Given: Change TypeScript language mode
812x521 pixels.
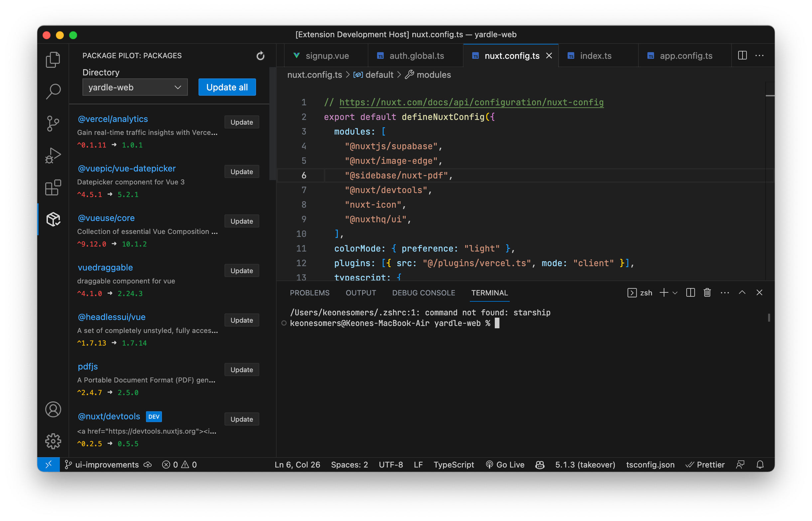Looking at the screenshot, I should tap(454, 465).
